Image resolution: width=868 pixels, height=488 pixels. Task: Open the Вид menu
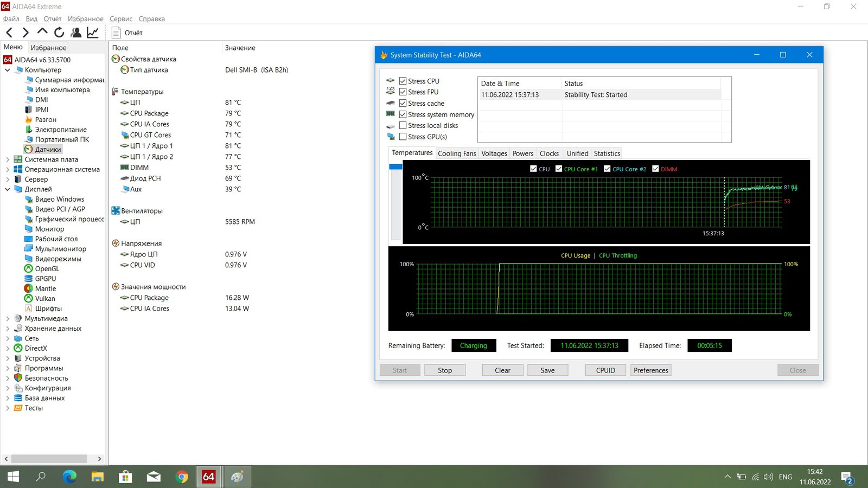click(31, 18)
